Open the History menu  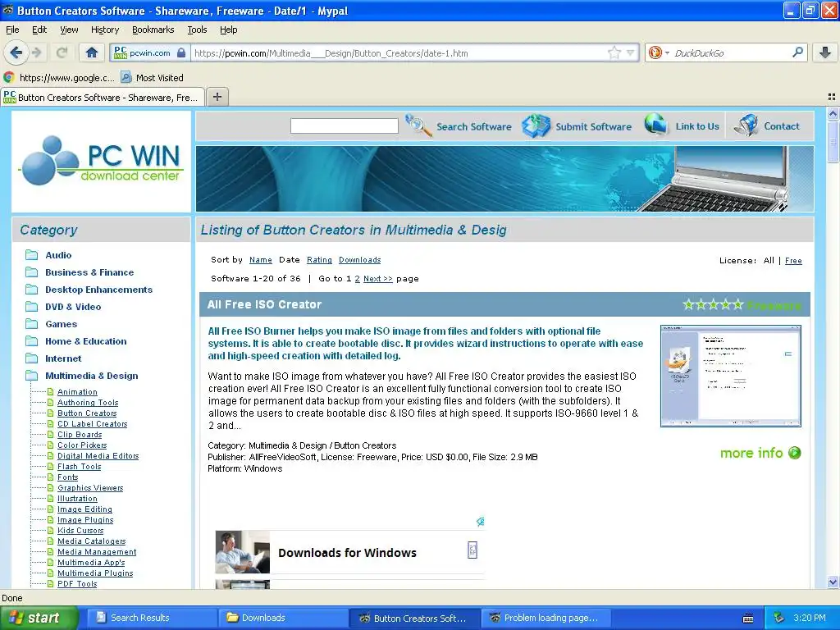(x=104, y=30)
